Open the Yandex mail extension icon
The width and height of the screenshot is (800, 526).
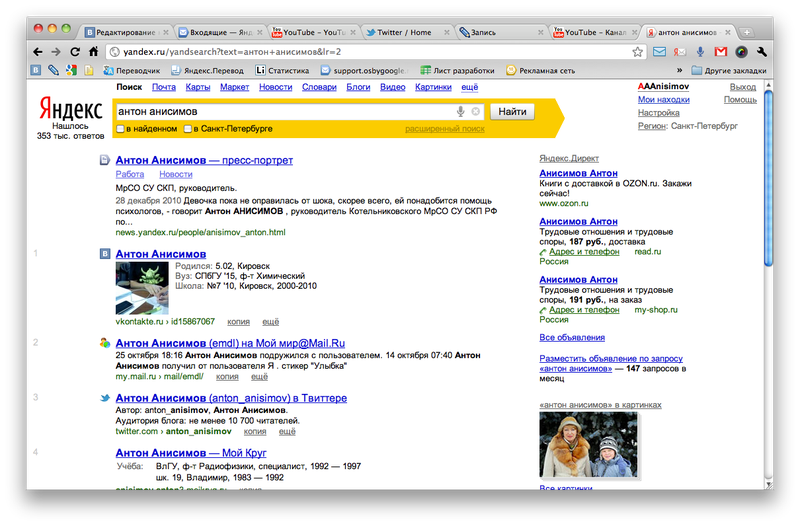[x=679, y=52]
